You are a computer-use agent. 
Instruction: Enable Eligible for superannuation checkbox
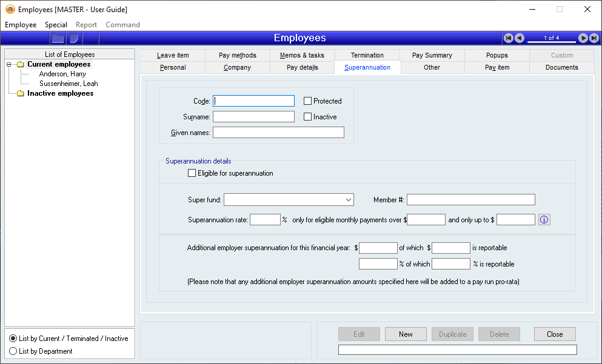(x=192, y=173)
